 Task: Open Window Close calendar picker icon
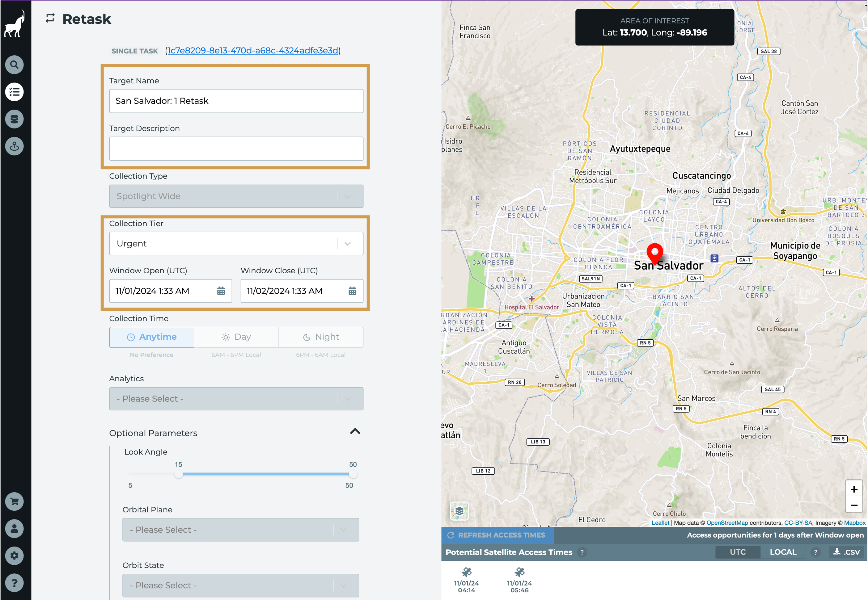pos(352,291)
